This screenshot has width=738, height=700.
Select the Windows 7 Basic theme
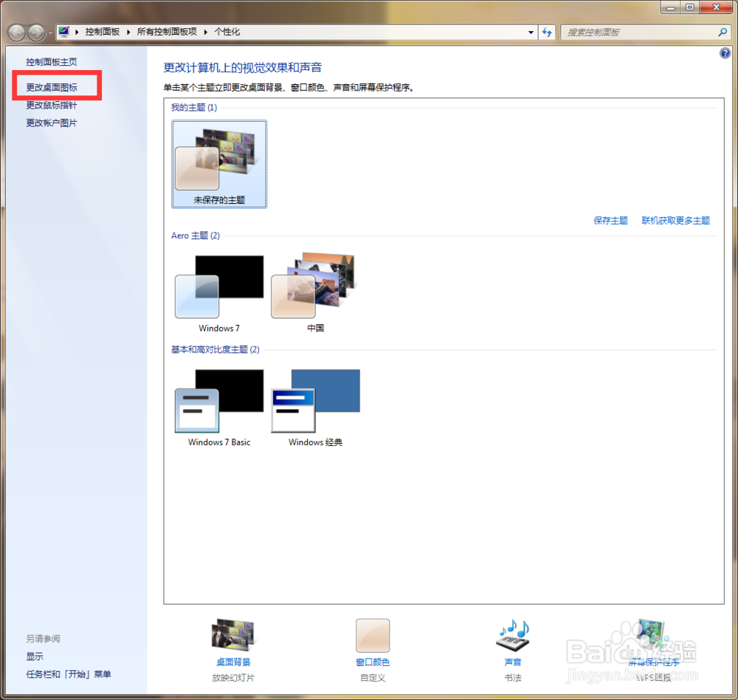click(x=219, y=407)
